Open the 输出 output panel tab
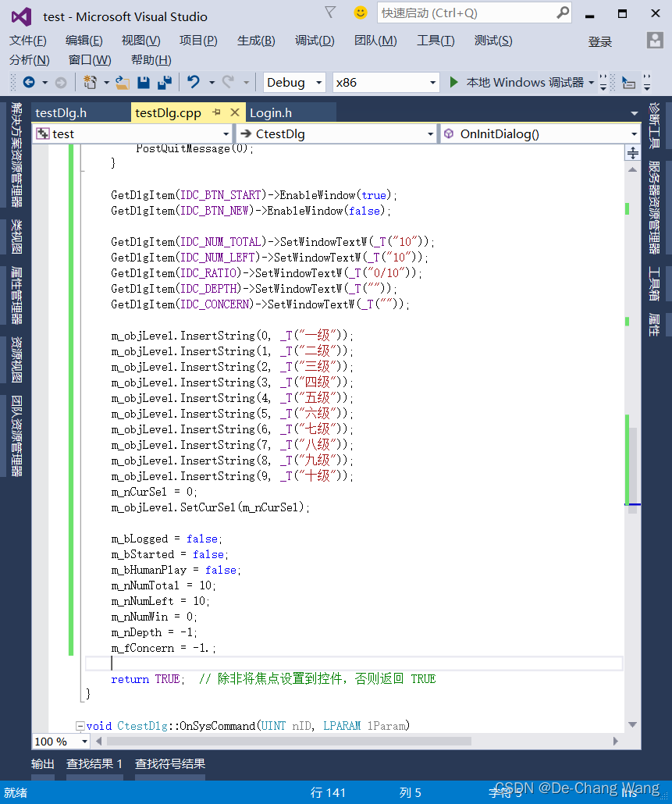 coord(43,764)
